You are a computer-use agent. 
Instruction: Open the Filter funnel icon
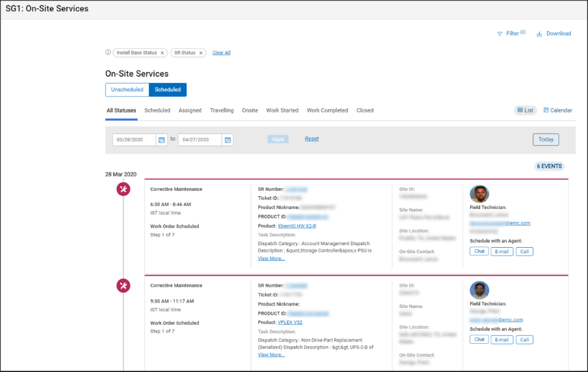coord(499,33)
